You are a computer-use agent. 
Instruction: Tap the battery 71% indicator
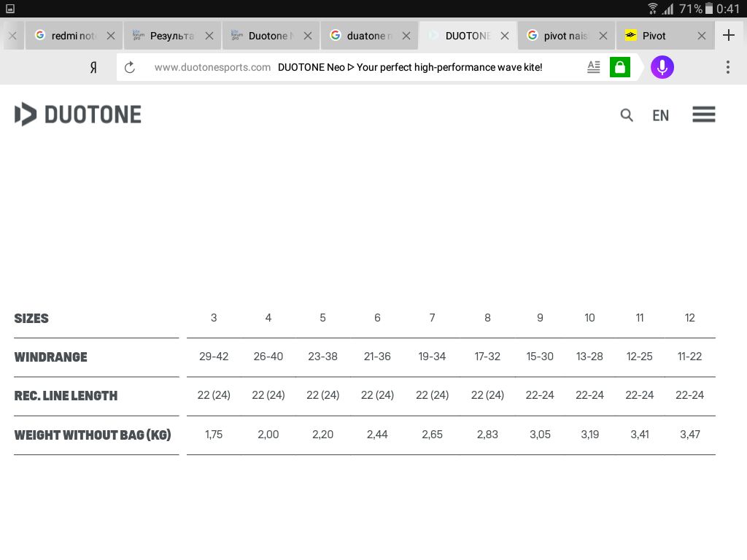697,9
